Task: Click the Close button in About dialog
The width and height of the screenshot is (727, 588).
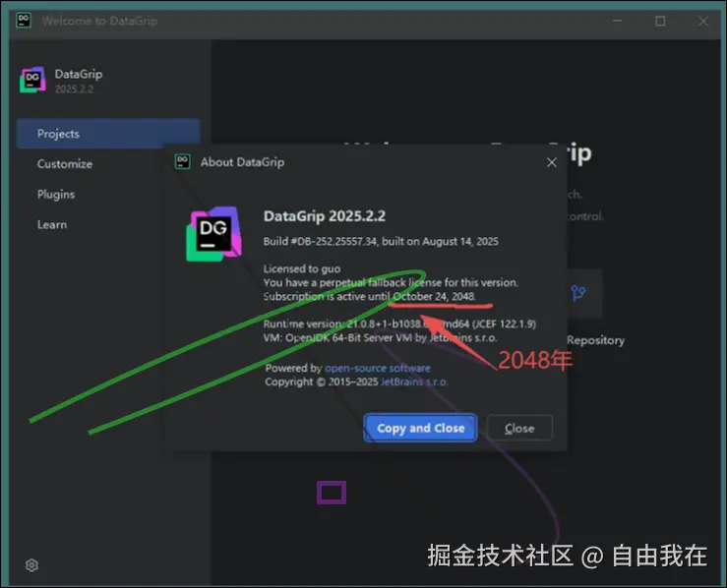Action: point(519,428)
